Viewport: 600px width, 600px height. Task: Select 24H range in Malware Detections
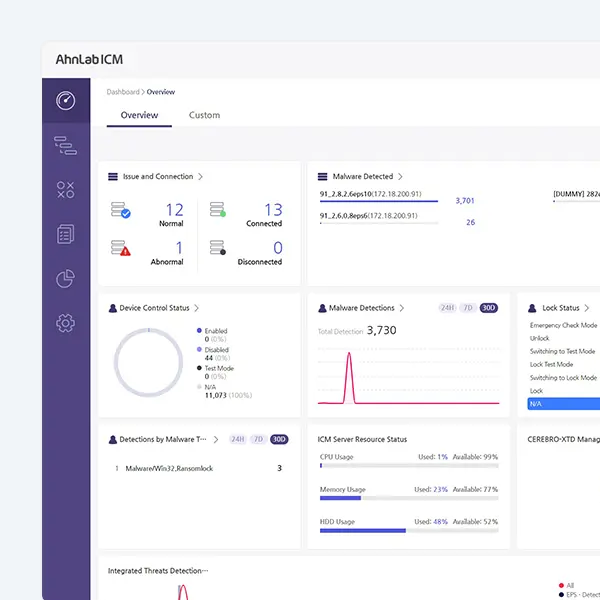[447, 308]
